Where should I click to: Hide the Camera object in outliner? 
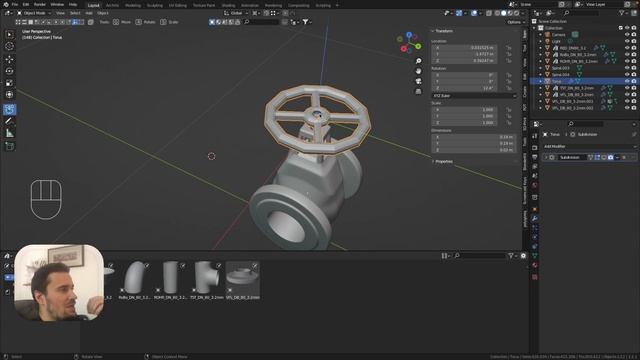(627, 35)
